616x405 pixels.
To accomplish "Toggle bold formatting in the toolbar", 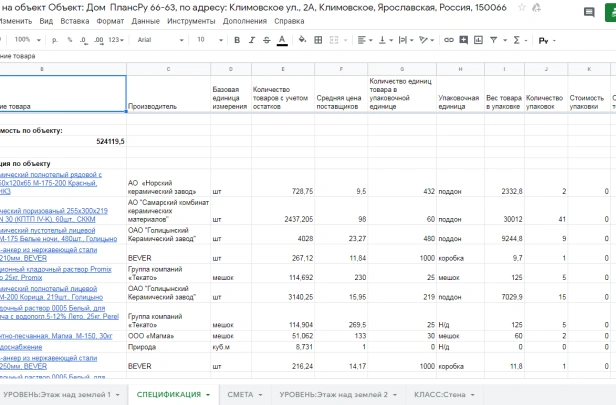I will tap(237, 40).
